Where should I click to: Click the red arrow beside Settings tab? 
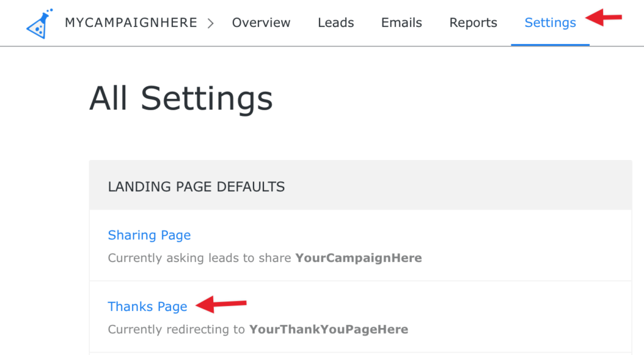[x=604, y=17]
